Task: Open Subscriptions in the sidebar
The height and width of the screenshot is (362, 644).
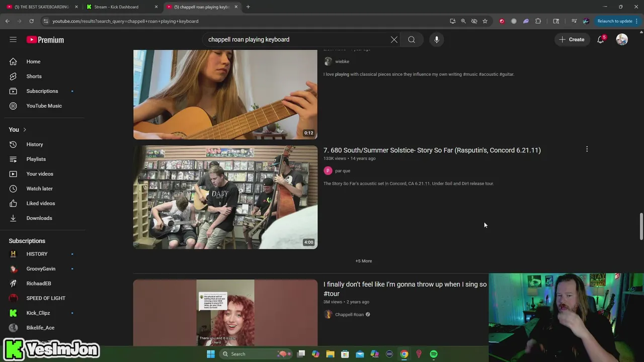Action: (x=43, y=91)
